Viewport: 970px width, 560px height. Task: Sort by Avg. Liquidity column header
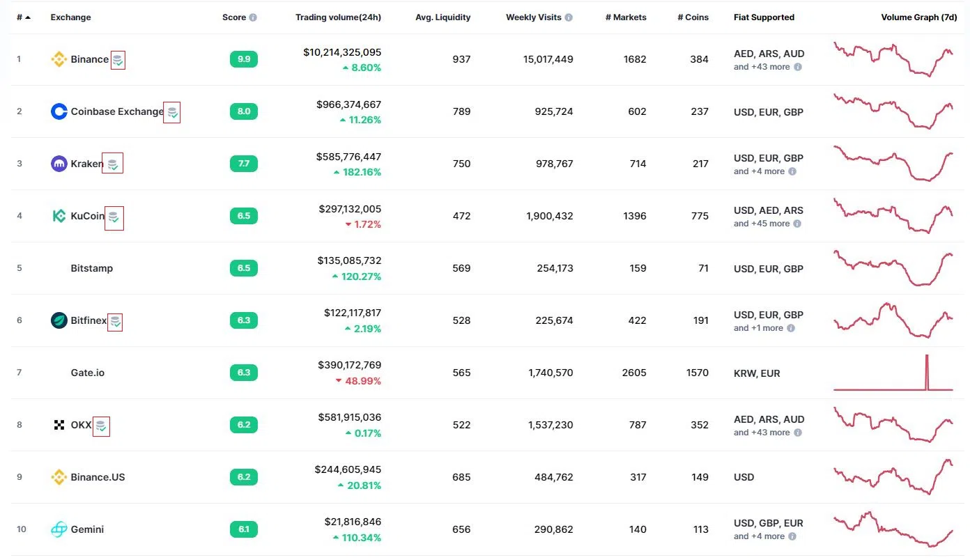point(443,17)
